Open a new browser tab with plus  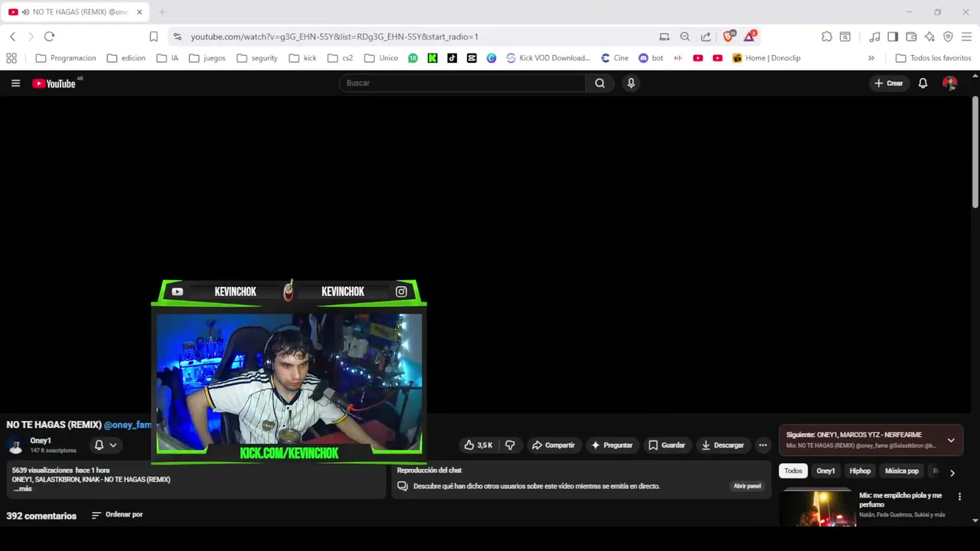(162, 12)
